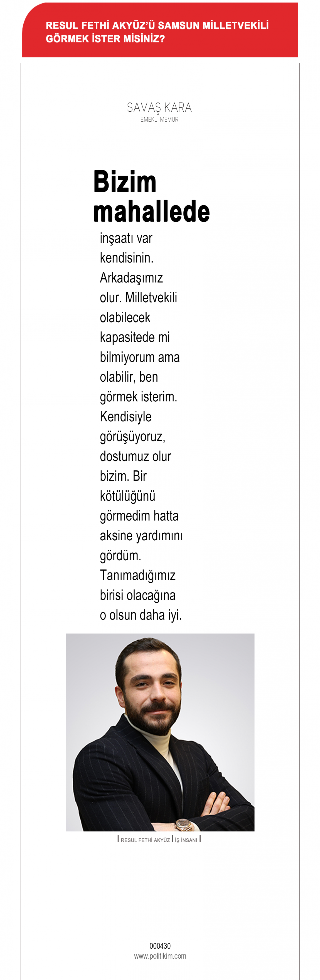Click the headline word mahallede
This screenshot has height=980, width=320.
(152, 211)
